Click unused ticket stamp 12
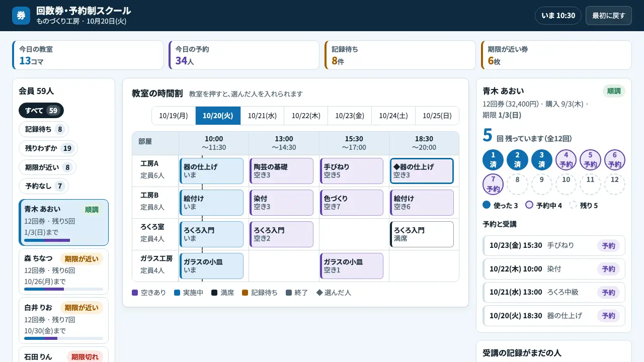Image resolution: width=644 pixels, height=362 pixels. (x=615, y=185)
